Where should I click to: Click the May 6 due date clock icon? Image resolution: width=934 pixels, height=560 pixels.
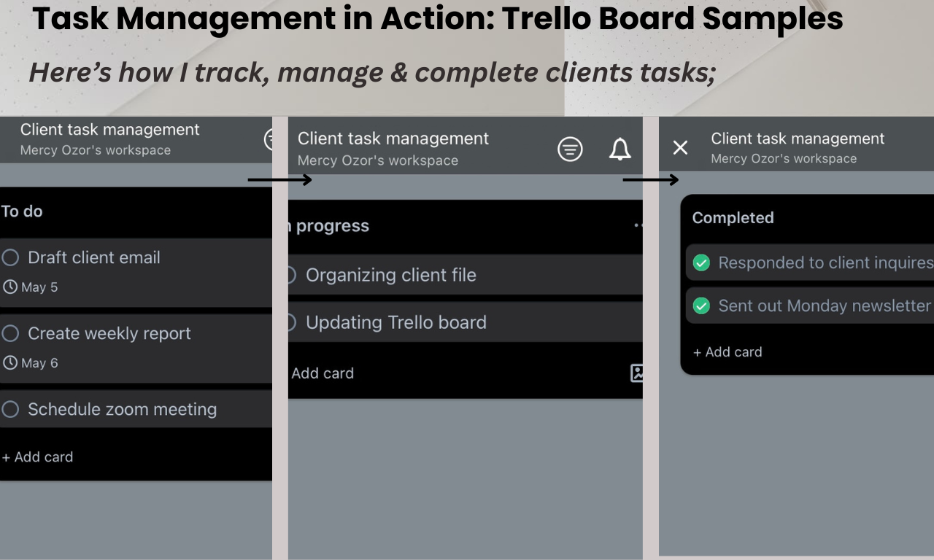click(9, 363)
